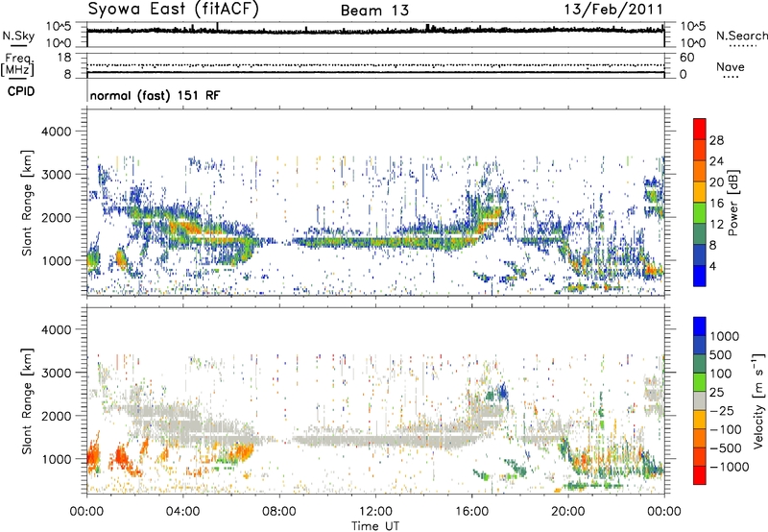Click the date '13/Feb/2011'
This screenshot has width=768, height=532.
613,10
